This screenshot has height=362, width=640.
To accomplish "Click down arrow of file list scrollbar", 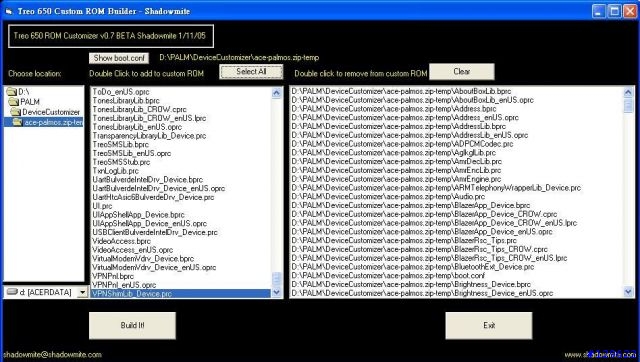I will click(x=276, y=292).
